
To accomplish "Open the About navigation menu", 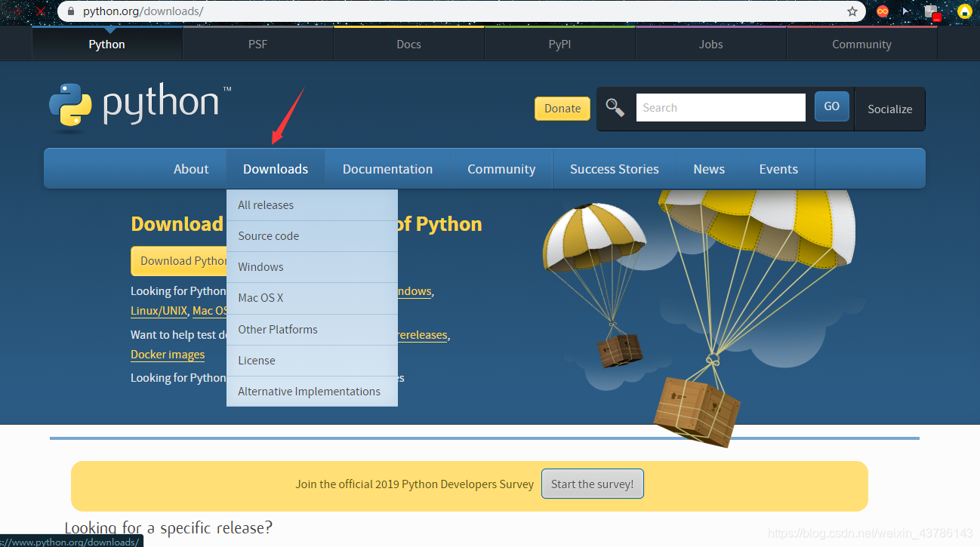I will click(x=191, y=169).
